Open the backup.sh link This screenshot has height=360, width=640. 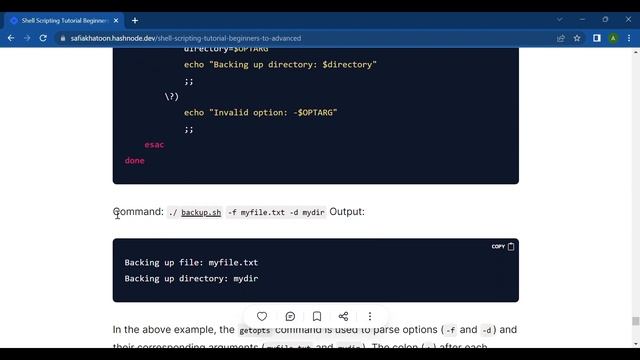[201, 212]
